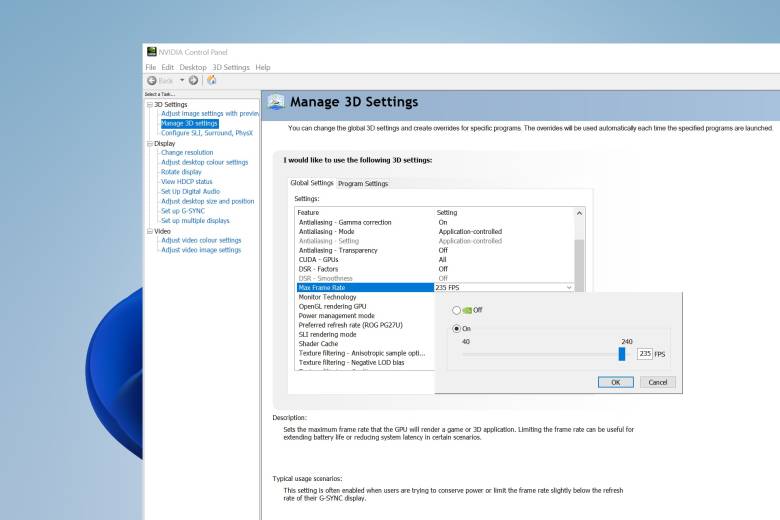Click the Home toolbar icon
Image resolution: width=780 pixels, height=520 pixels.
(211, 80)
